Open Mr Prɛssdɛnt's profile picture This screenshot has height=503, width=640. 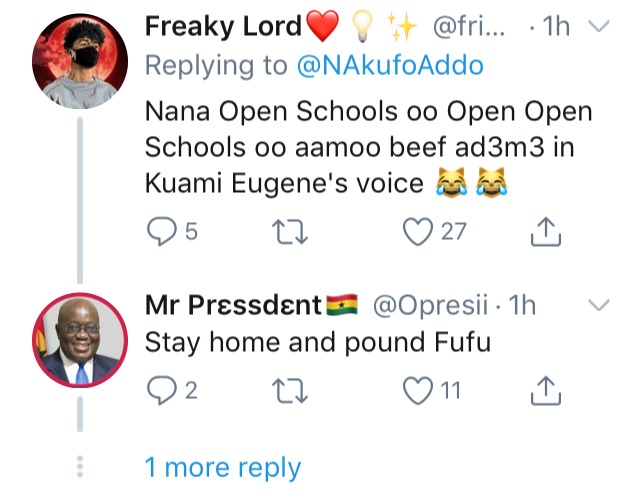(80, 339)
